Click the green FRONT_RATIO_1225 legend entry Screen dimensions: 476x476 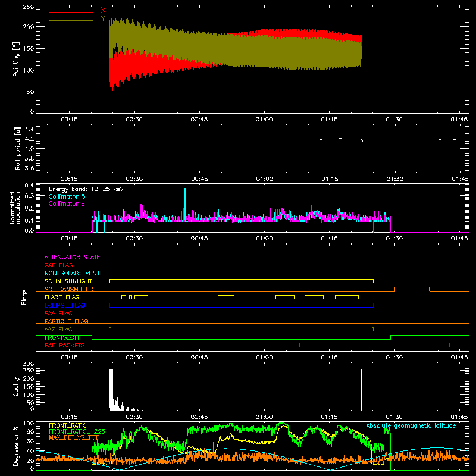tap(77, 431)
